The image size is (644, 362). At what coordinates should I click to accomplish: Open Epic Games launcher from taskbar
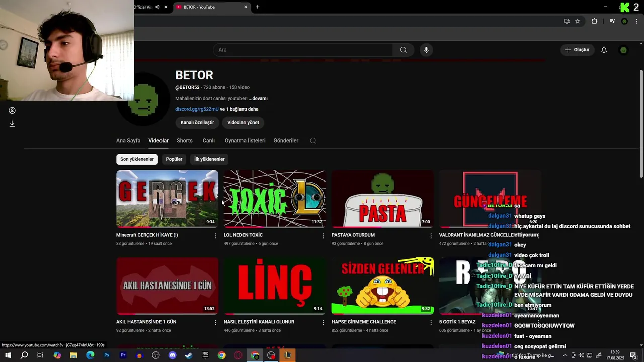click(x=205, y=355)
